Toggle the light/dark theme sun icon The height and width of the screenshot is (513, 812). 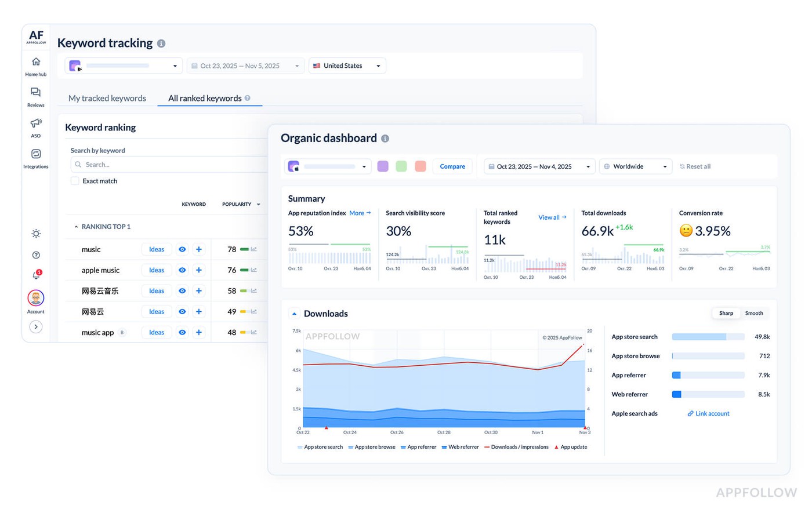coord(36,234)
